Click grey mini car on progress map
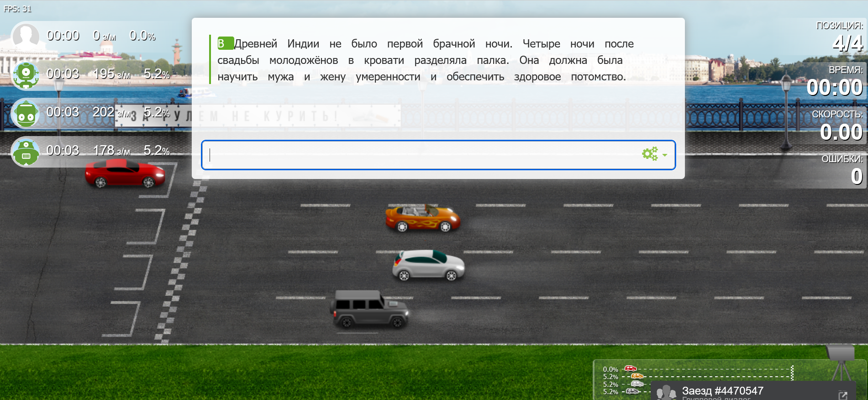The image size is (868, 400). click(632, 391)
